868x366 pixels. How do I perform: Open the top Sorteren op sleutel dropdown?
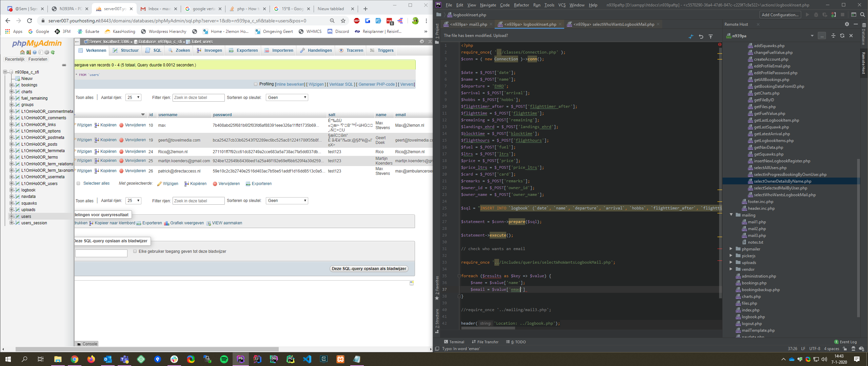click(x=287, y=98)
